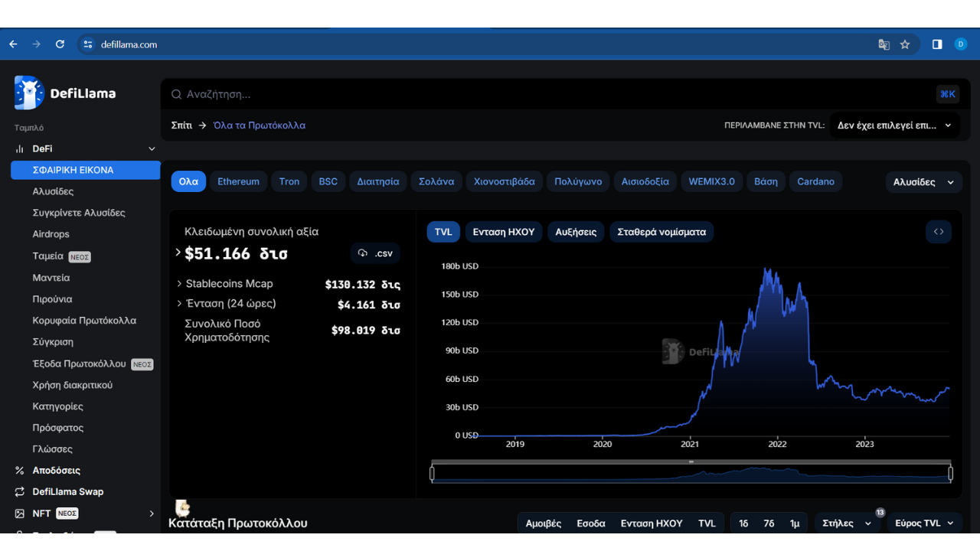Toggle the TVL chart metric
The image size is (980, 551).
443,232
